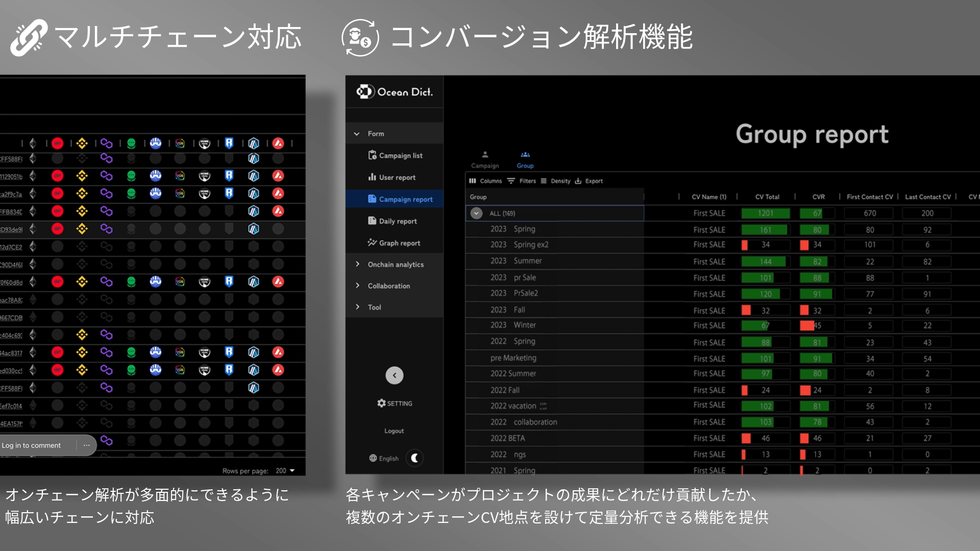Click the Avalanche chain header icon

pos(278,143)
